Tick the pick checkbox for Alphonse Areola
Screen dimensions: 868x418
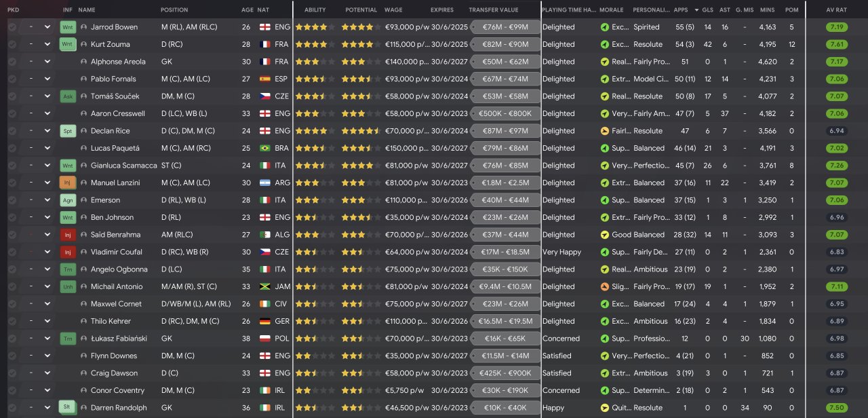coord(12,62)
